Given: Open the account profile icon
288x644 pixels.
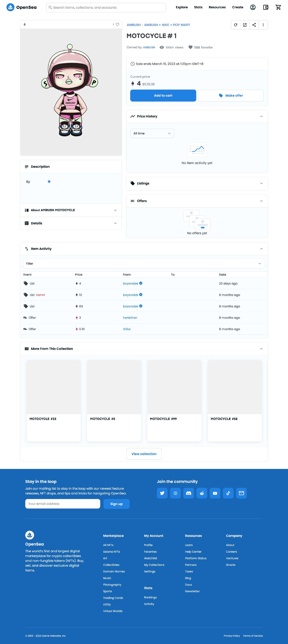Looking at the screenshot, I should coord(253,7).
